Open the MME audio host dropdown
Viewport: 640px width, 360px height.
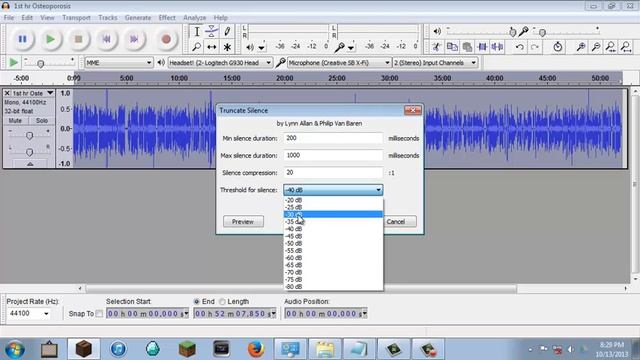119,63
